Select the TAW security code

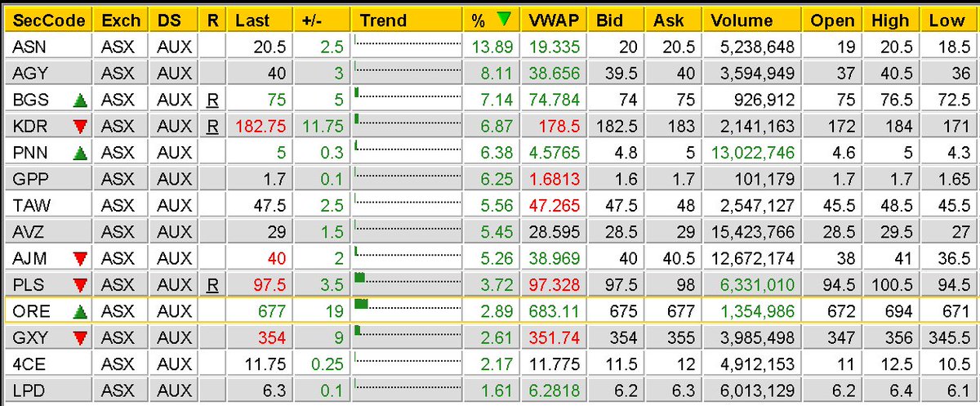pos(30,206)
